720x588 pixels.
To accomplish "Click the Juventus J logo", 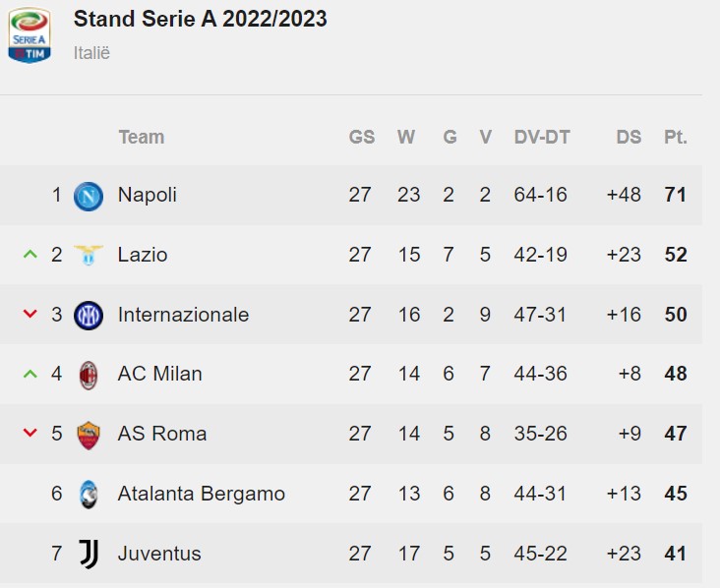I will click(89, 554).
